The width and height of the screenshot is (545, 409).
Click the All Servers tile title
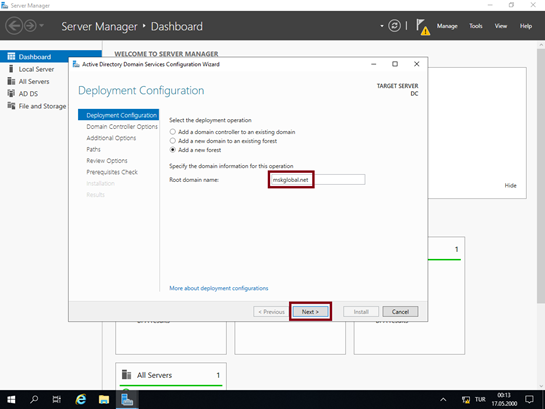coord(154,375)
